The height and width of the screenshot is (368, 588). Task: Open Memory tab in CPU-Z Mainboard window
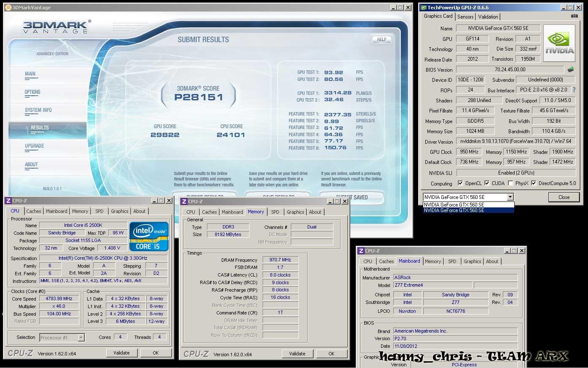pyautogui.click(x=433, y=261)
